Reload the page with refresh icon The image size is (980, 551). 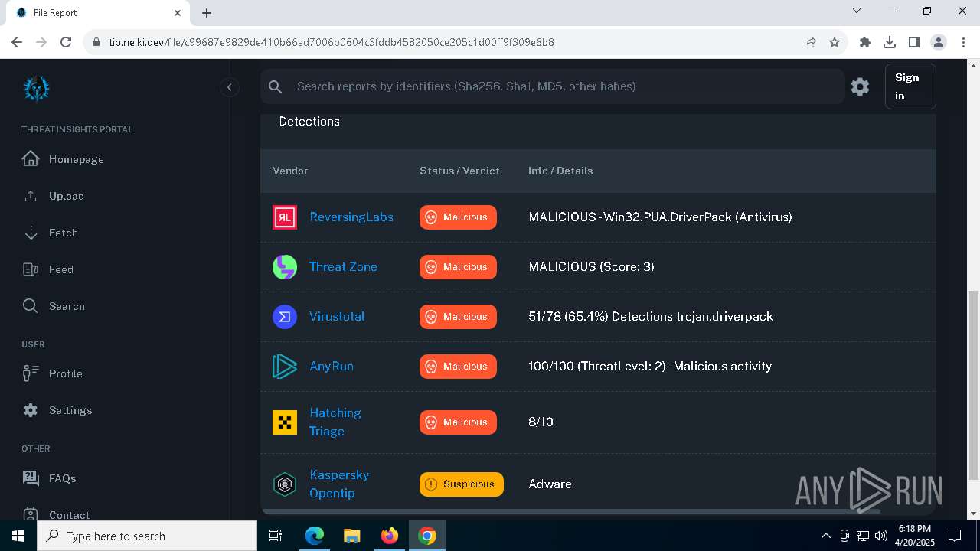[66, 42]
